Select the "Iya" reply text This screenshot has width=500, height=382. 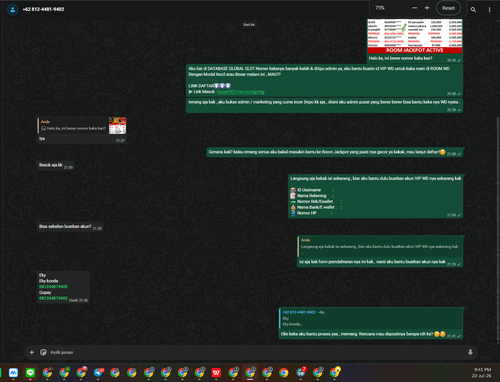42,138
